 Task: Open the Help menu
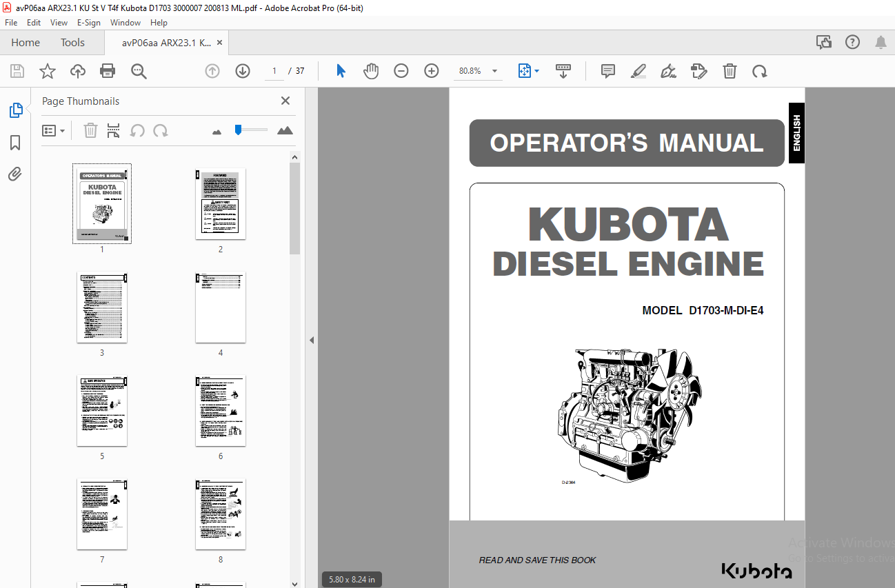pyautogui.click(x=159, y=22)
